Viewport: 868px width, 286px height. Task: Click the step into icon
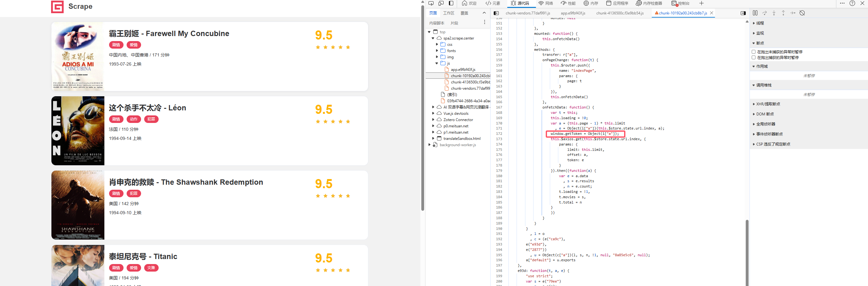pos(774,13)
